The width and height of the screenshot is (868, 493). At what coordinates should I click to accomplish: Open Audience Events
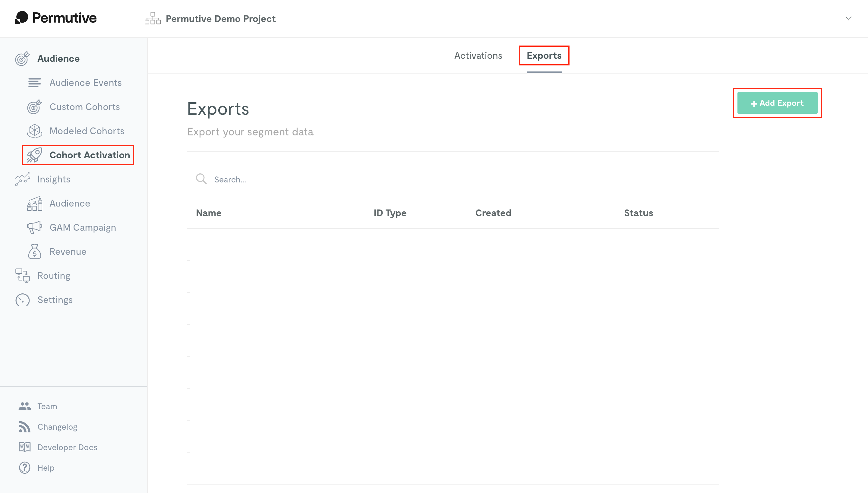(86, 83)
